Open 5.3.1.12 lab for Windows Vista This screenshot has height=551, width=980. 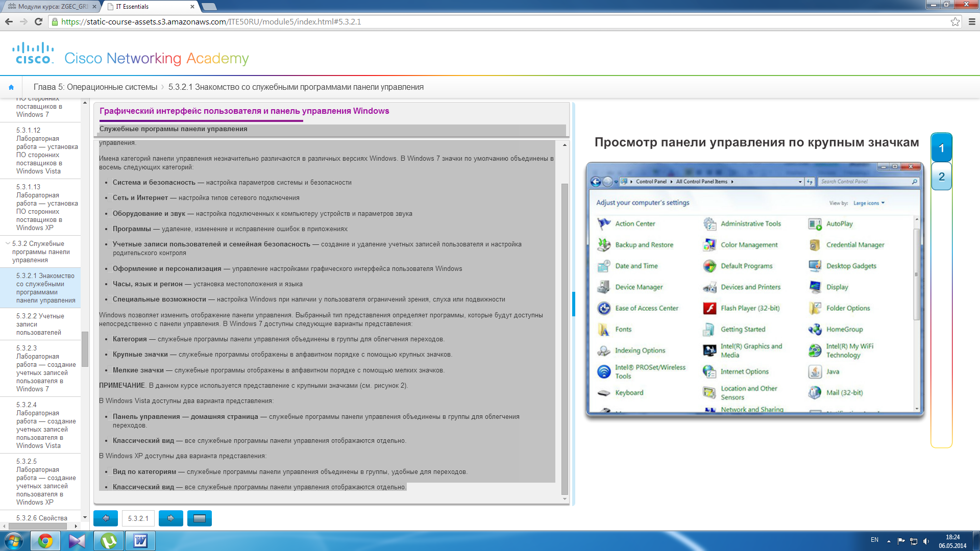(x=40, y=151)
